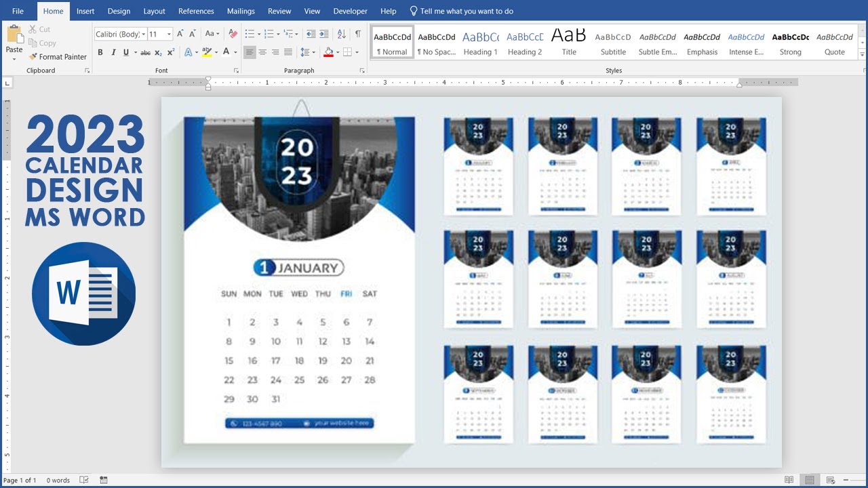The width and height of the screenshot is (868, 488).
Task: Open the File tab
Action: [x=18, y=11]
